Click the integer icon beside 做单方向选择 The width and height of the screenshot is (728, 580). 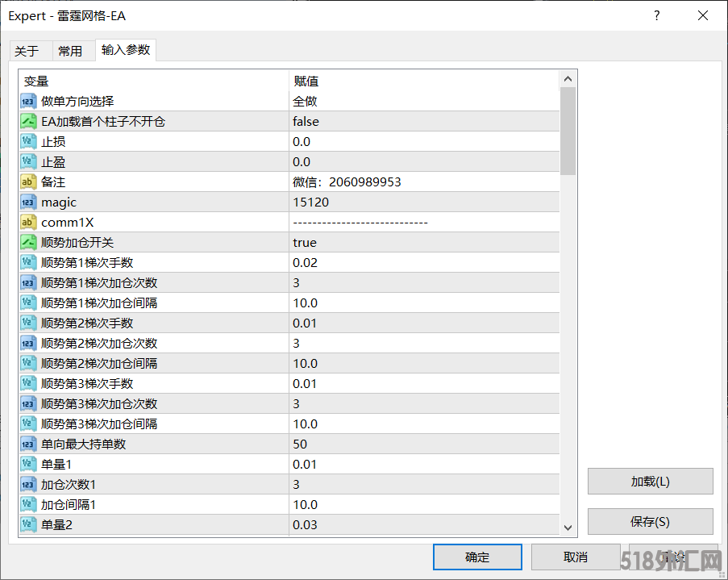[x=28, y=102]
